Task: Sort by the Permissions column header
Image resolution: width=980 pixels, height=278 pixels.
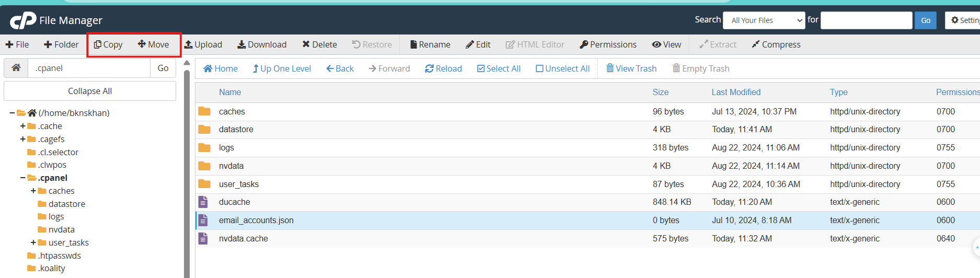Action: [x=958, y=92]
